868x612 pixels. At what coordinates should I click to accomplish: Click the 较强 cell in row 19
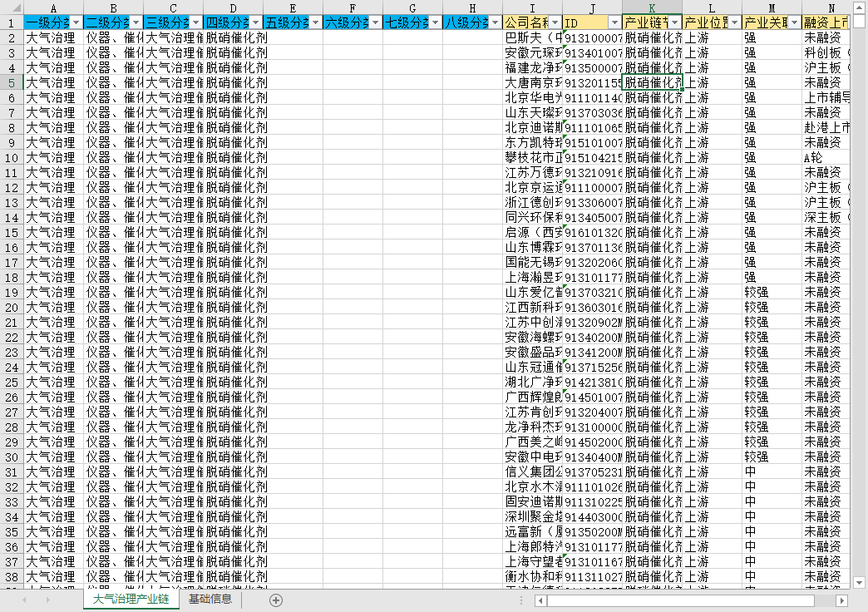click(x=772, y=292)
